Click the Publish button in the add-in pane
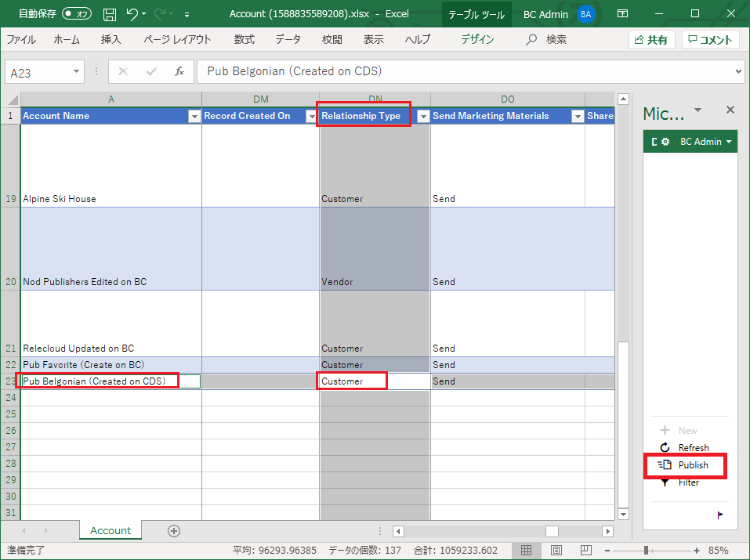The image size is (750, 560). (x=683, y=464)
